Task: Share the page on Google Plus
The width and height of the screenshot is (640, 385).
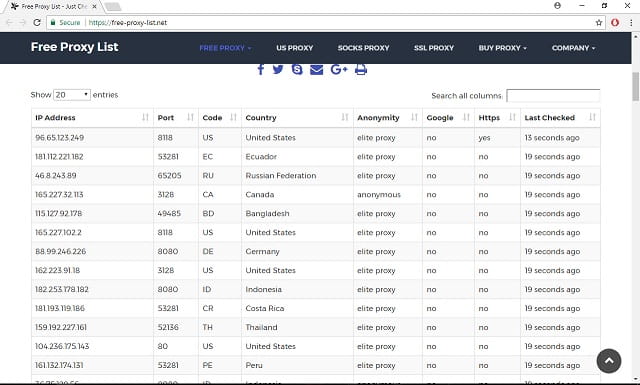Action: [339, 69]
